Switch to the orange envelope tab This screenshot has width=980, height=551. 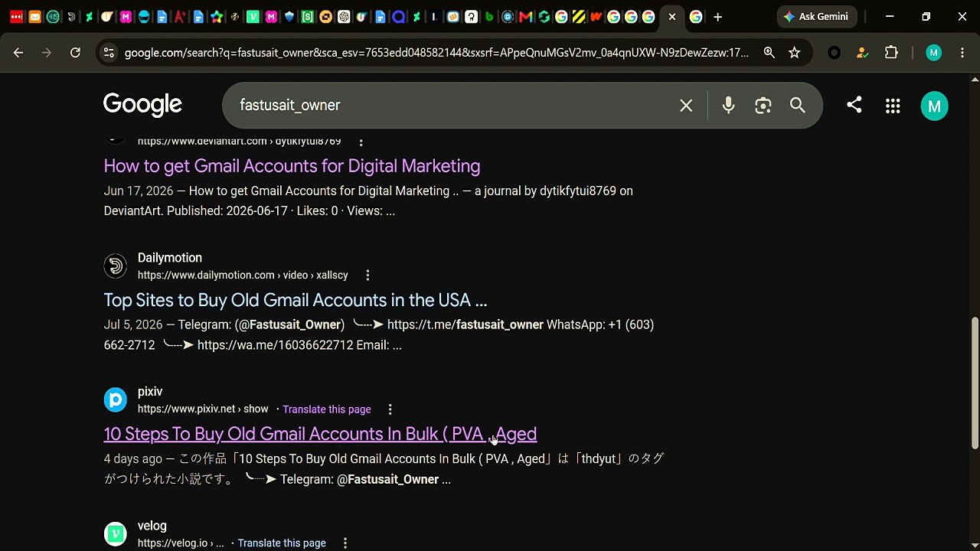pyautogui.click(x=35, y=17)
